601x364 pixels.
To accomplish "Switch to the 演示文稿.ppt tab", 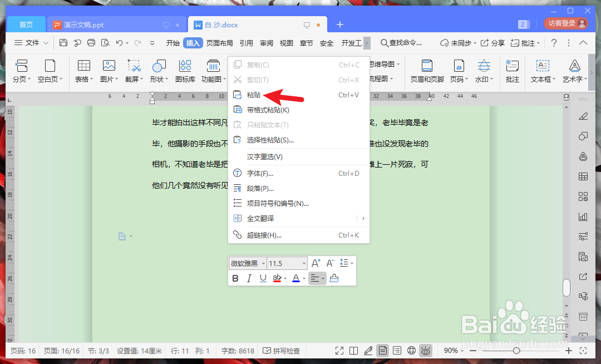I will click(117, 25).
